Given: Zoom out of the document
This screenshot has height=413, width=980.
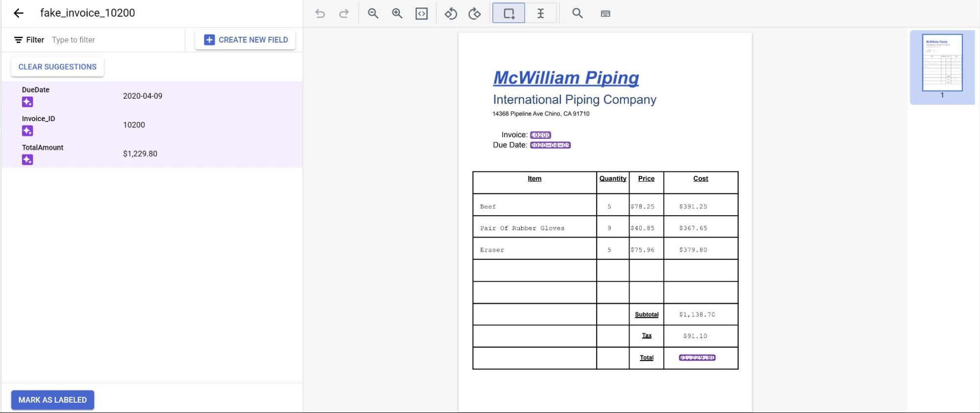Looking at the screenshot, I should point(373,14).
